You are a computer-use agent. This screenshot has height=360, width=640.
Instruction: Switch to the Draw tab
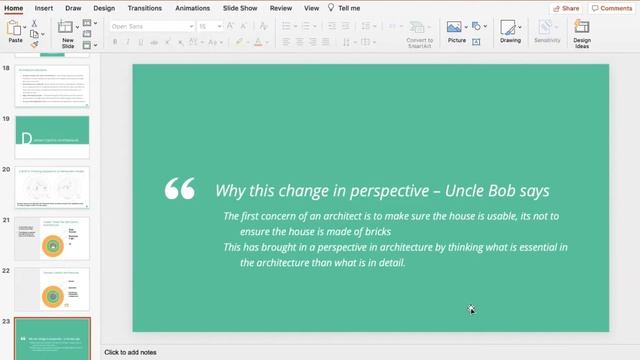pos(73,8)
